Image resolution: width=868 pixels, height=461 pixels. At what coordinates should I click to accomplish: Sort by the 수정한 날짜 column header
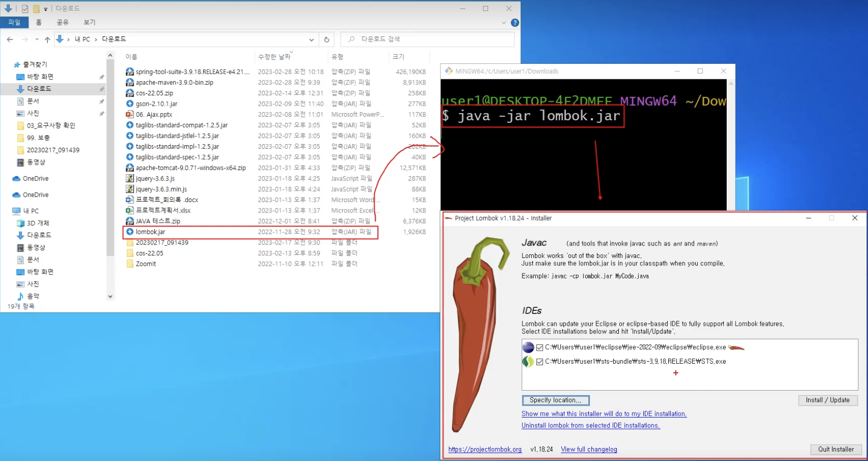[x=274, y=57]
